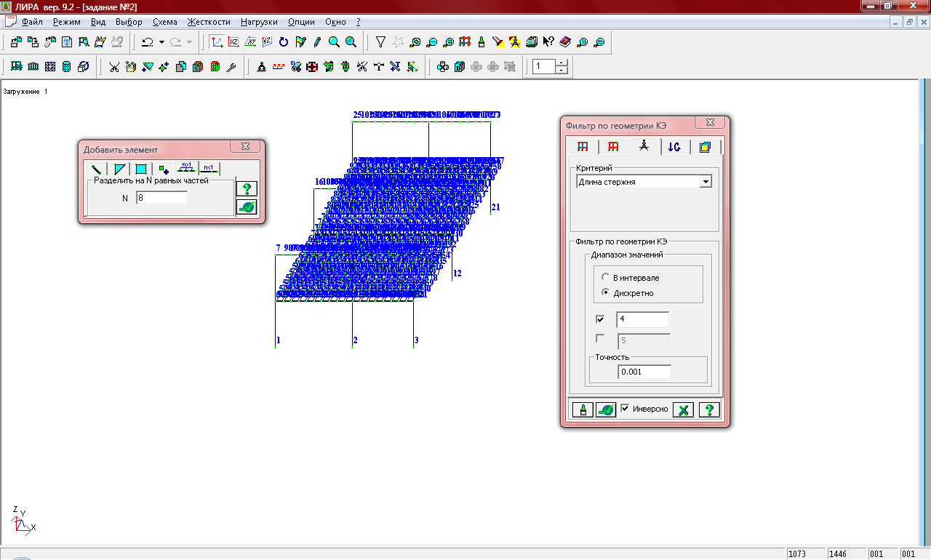Click the stacked documents icon in top toolbar
The height and width of the screenshot is (560, 931).
[532, 42]
